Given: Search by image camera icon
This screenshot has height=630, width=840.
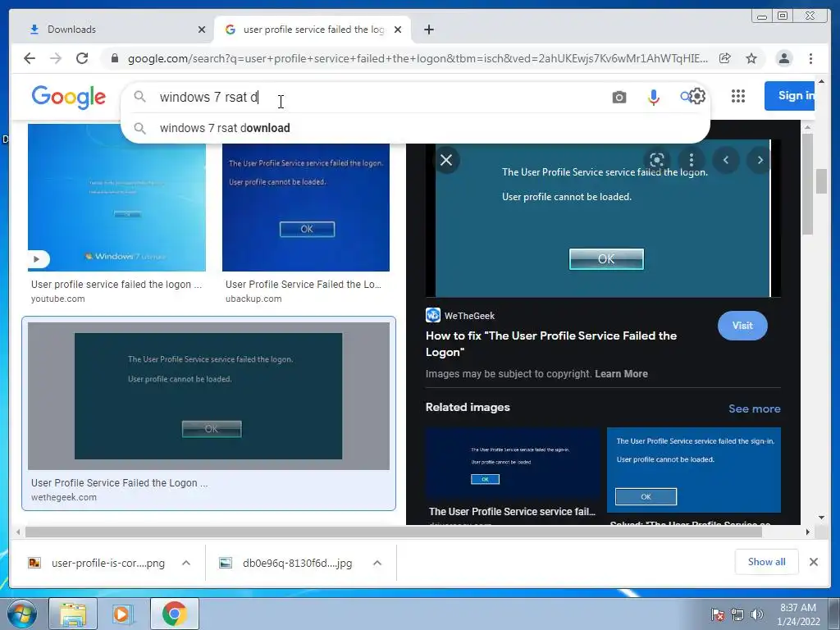Looking at the screenshot, I should [x=619, y=97].
